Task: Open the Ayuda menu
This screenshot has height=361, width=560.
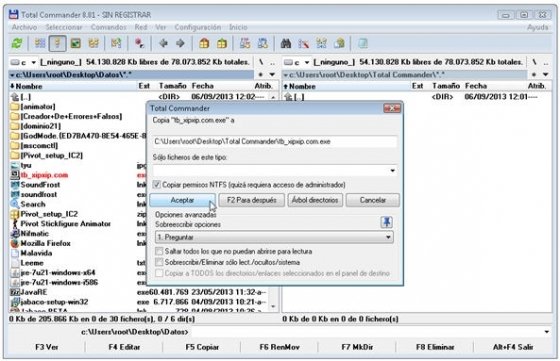Action: pos(538,27)
